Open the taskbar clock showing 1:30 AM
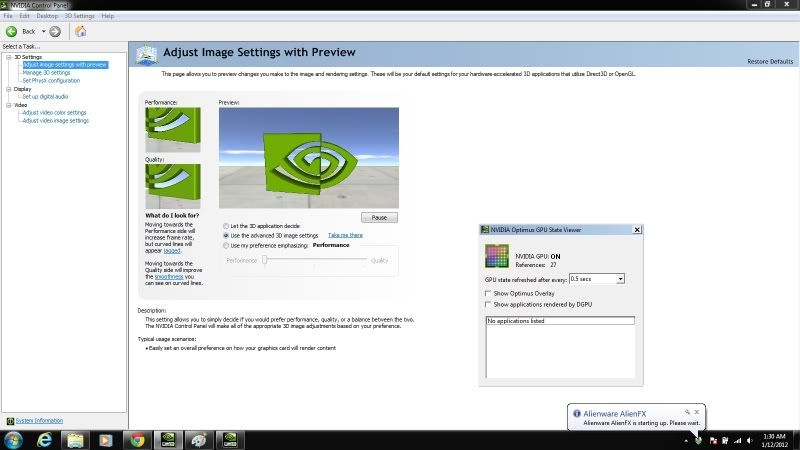Viewport: 800px width, 450px height. [x=774, y=440]
